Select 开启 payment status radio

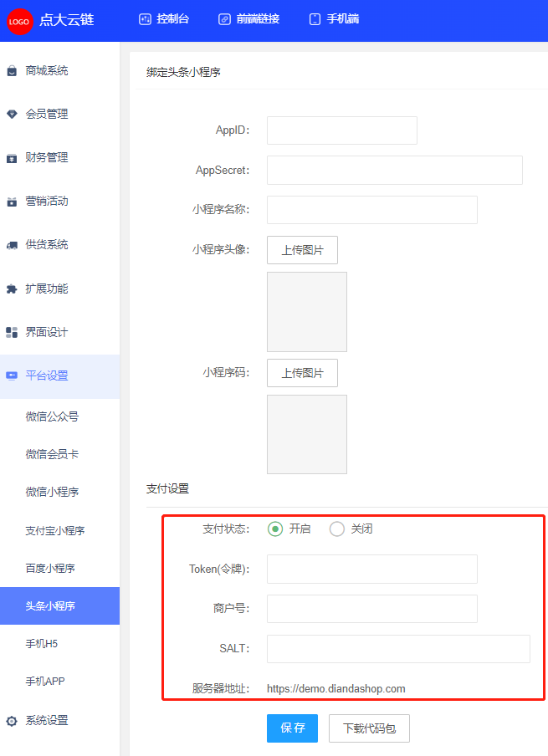[x=275, y=529]
